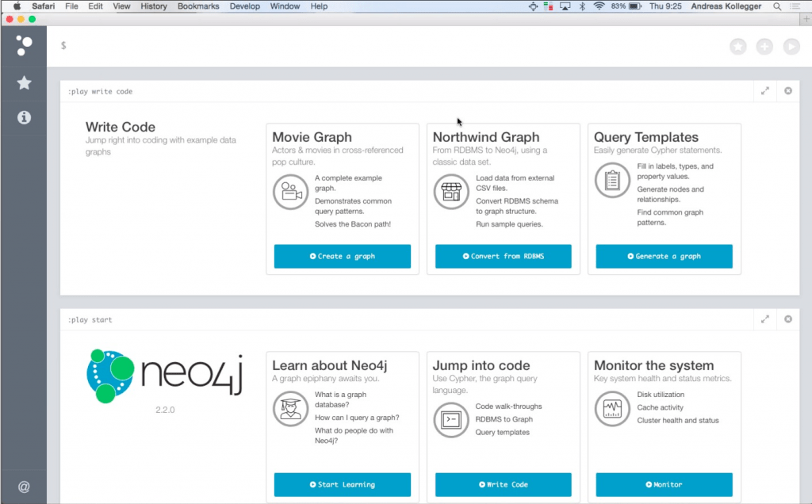812x504 pixels.
Task: Click the 'Create a graph' button
Action: tap(343, 256)
